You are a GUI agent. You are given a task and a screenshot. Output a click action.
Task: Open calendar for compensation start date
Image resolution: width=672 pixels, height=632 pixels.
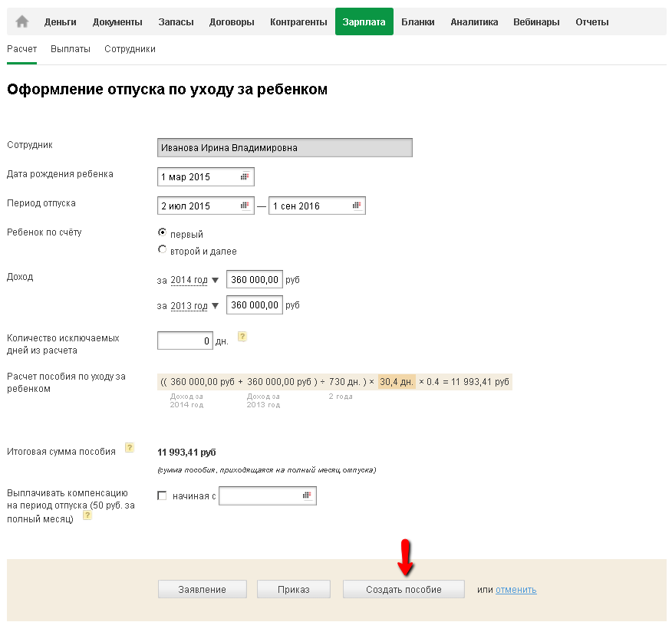[x=307, y=496]
